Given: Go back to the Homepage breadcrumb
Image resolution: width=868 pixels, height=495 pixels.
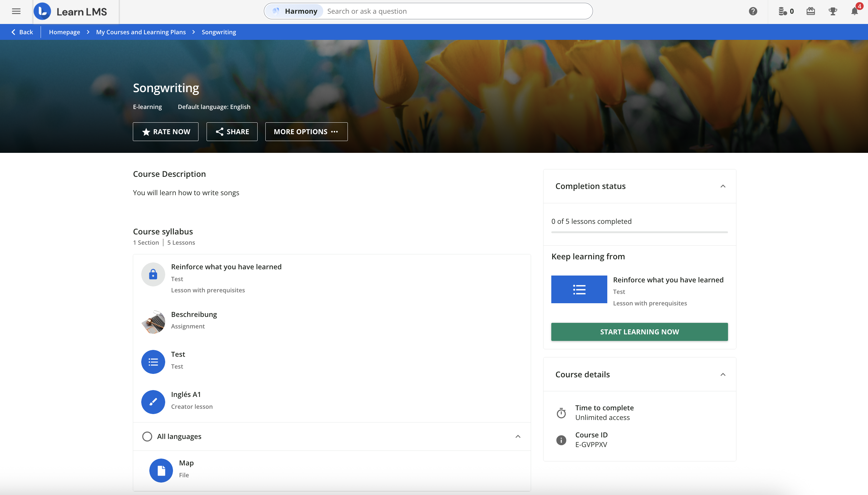Looking at the screenshot, I should click(64, 32).
